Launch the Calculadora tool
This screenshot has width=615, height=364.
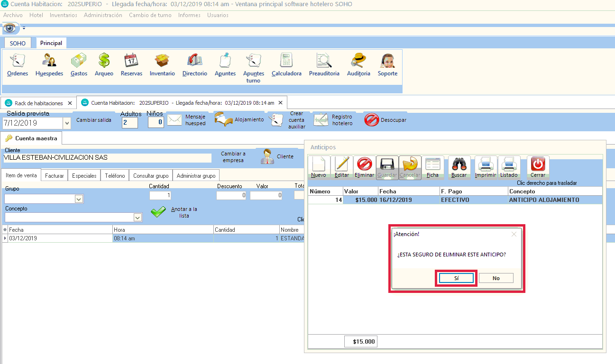pos(286,61)
